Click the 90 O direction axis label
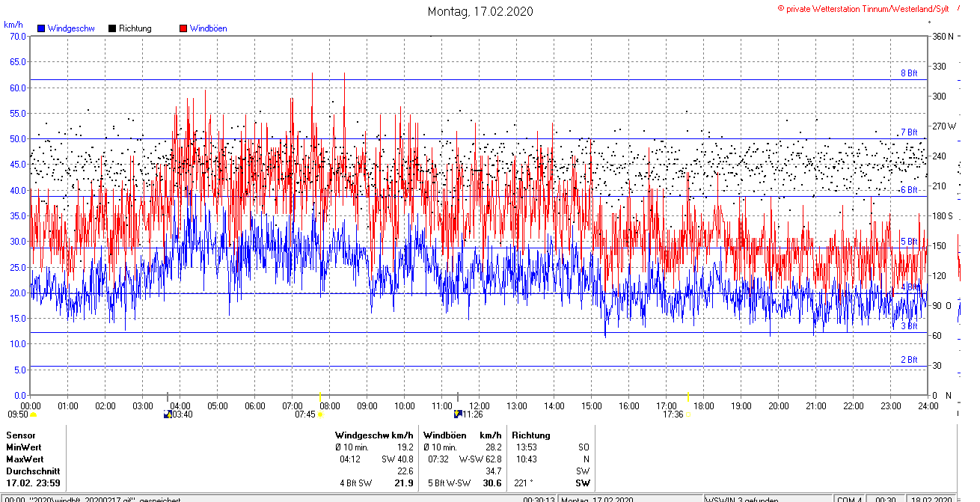The height and width of the screenshot is (502, 980). click(941, 305)
